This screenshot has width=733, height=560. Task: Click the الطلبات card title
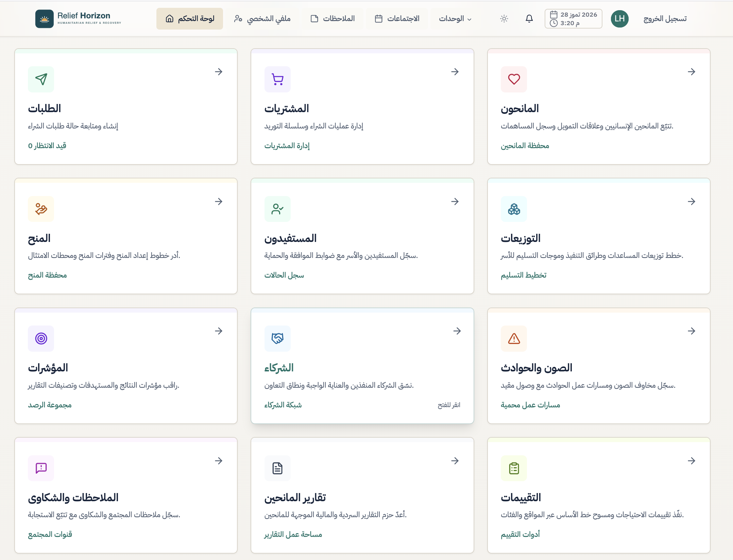45,109
